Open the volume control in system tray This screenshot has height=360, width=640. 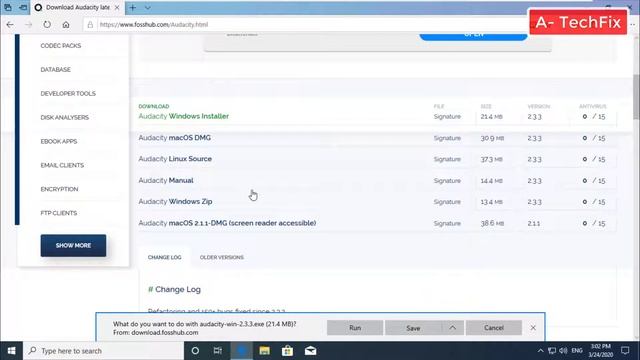[564, 351]
